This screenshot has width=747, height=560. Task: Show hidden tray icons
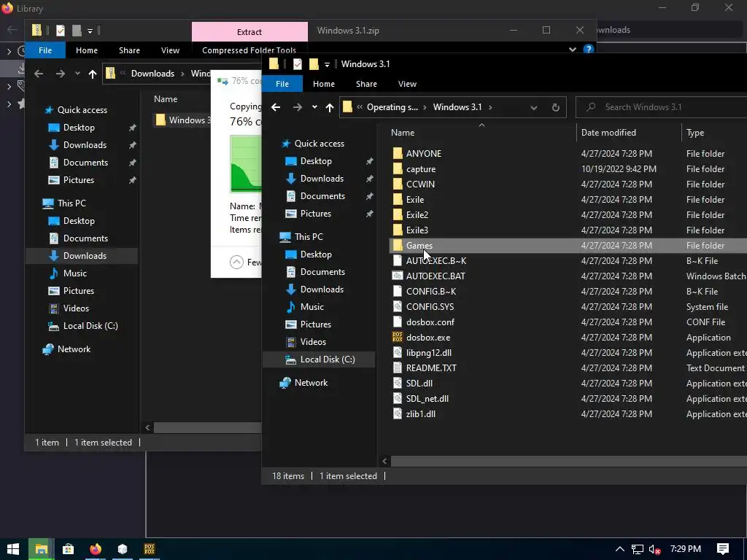click(620, 549)
